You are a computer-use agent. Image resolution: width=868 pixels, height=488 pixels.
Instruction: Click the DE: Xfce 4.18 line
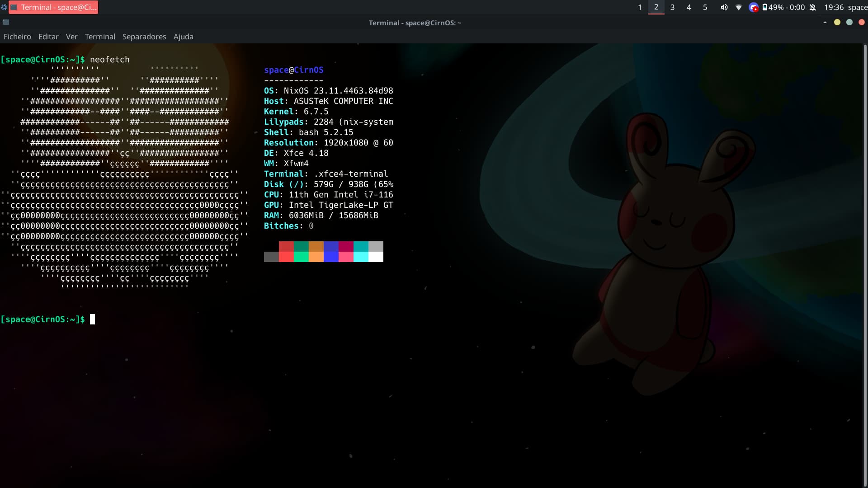coord(296,153)
